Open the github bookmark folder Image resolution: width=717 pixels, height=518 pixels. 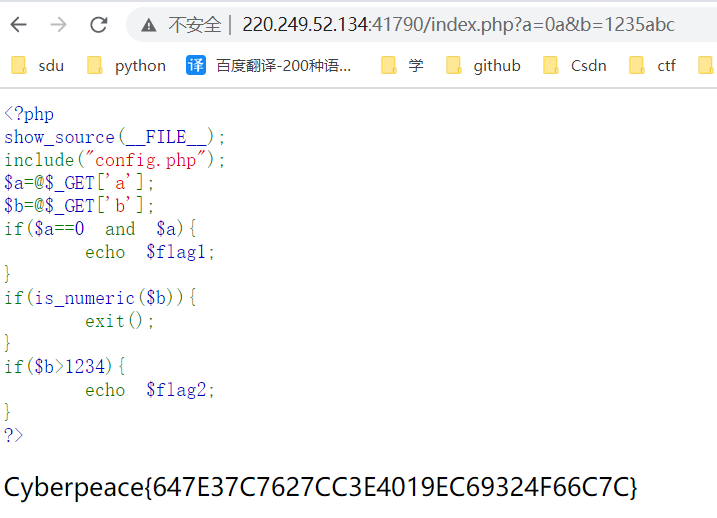click(x=483, y=65)
